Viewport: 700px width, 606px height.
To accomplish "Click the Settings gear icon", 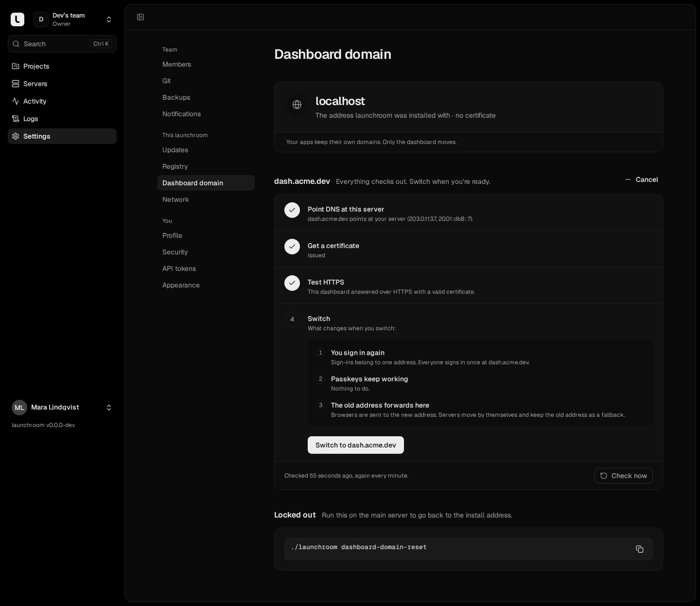I will (x=16, y=136).
